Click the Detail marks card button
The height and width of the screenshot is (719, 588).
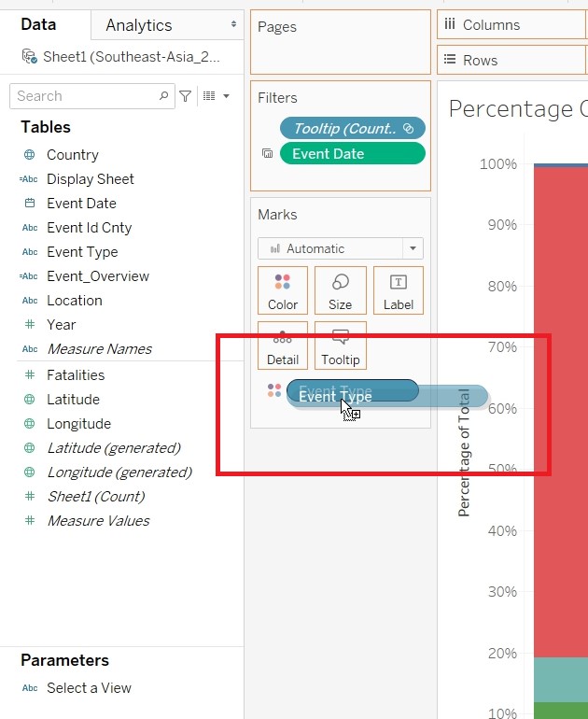pos(282,345)
